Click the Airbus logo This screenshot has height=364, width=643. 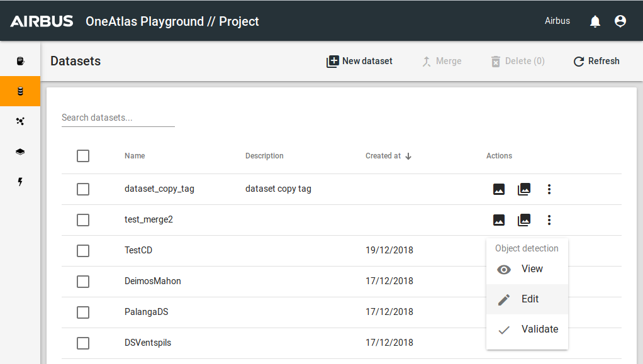click(42, 21)
